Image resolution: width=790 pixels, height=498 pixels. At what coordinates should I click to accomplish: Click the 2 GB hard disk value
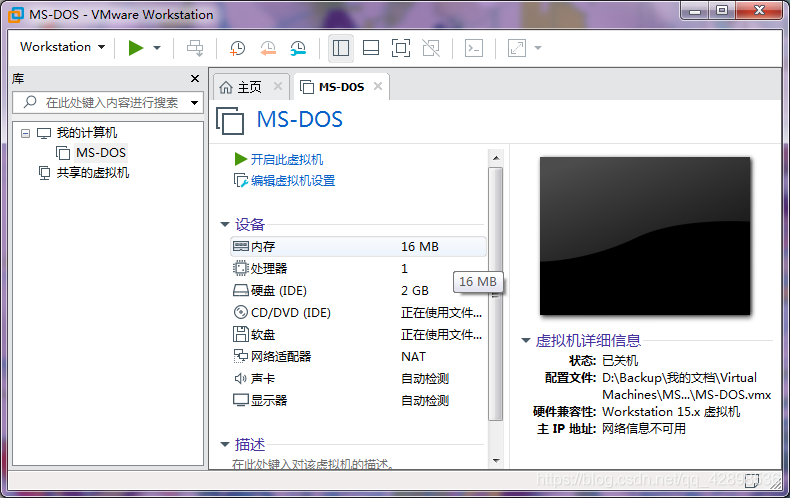coord(415,291)
